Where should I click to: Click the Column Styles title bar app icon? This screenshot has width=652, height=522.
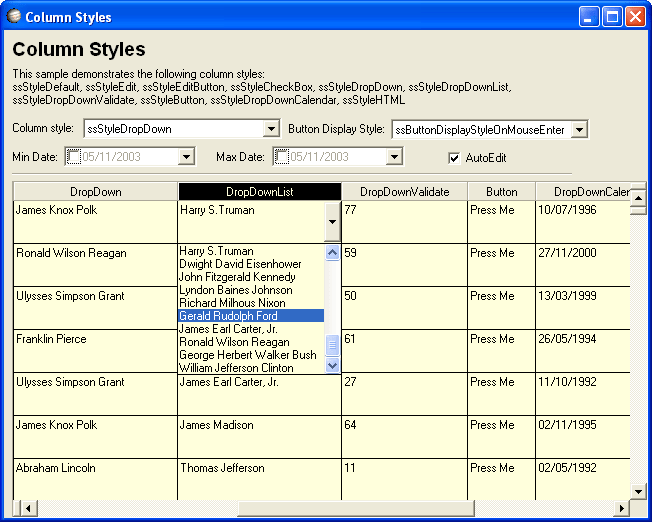pos(14,16)
